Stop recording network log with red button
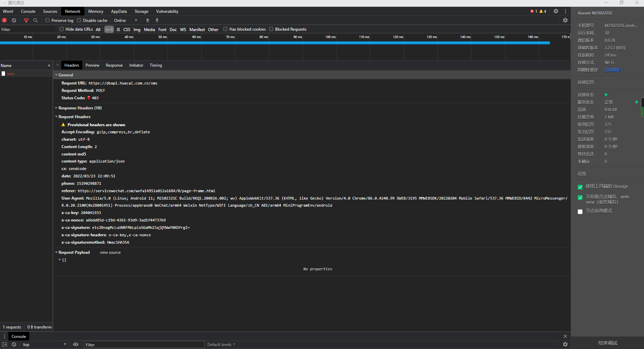 pos(5,21)
